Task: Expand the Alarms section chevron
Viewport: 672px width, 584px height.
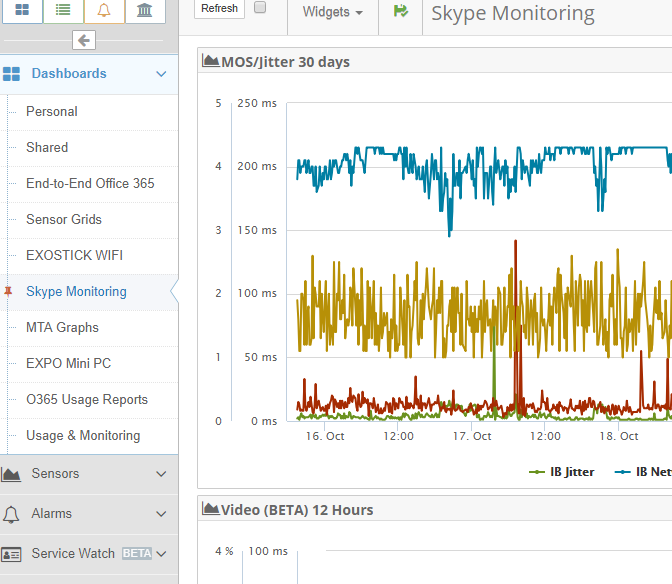Action: [161, 514]
